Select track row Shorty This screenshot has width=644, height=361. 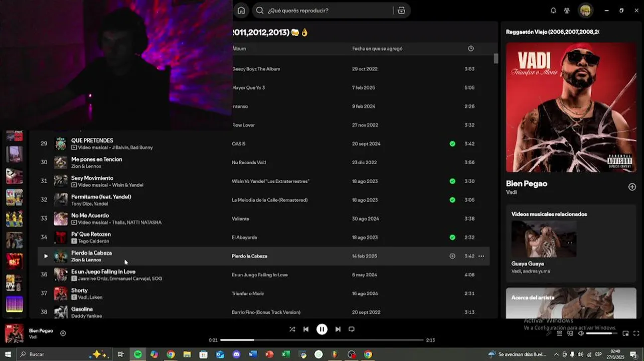[263, 293]
